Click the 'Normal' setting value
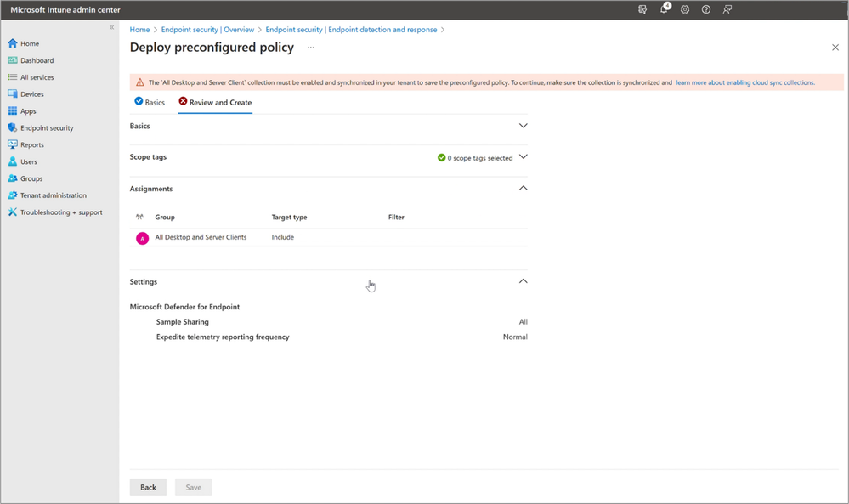The height and width of the screenshot is (504, 849). pos(515,337)
